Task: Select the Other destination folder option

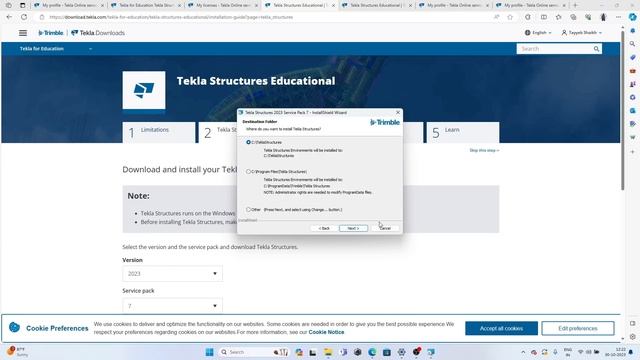Action: click(248, 209)
